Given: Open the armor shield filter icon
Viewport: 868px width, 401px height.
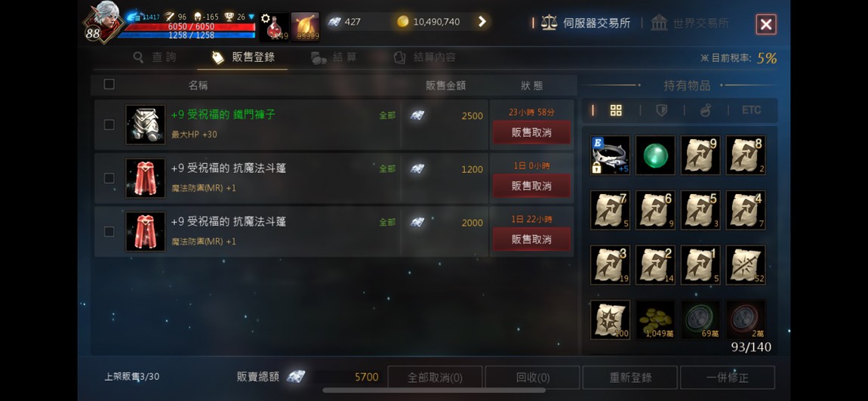Looking at the screenshot, I should [661, 110].
